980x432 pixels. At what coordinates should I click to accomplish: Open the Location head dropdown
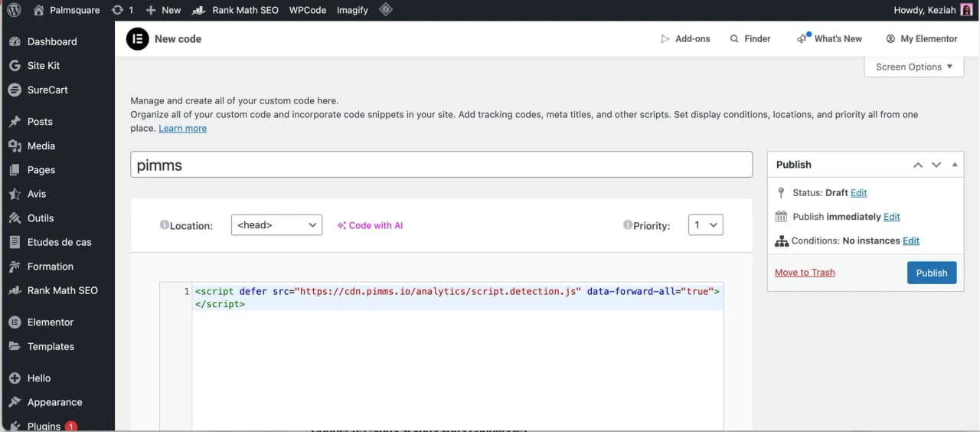pyautogui.click(x=276, y=225)
